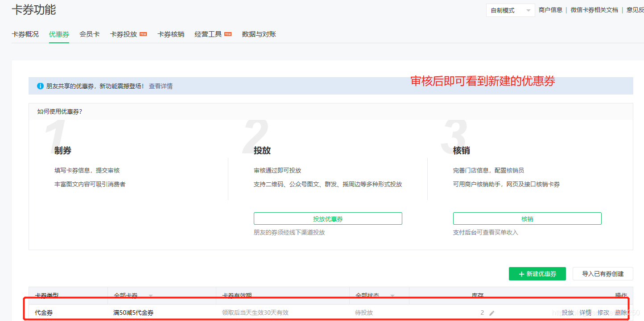Click 投放 action for 满50减5代金券

568,313
